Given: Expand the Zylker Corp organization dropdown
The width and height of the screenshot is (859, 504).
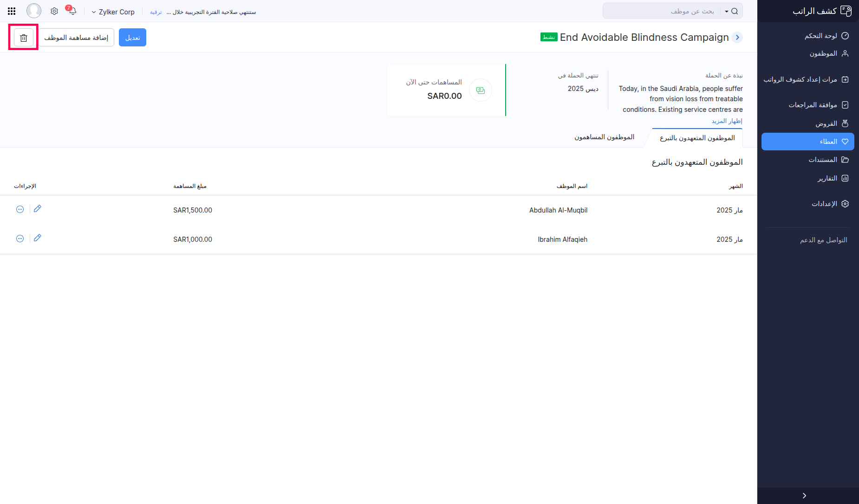Looking at the screenshot, I should (113, 12).
